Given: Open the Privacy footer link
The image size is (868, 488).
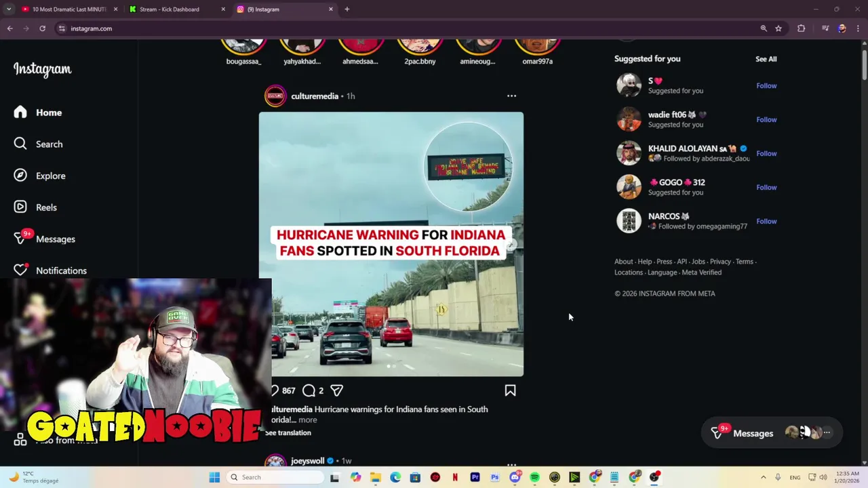Looking at the screenshot, I should tap(720, 262).
